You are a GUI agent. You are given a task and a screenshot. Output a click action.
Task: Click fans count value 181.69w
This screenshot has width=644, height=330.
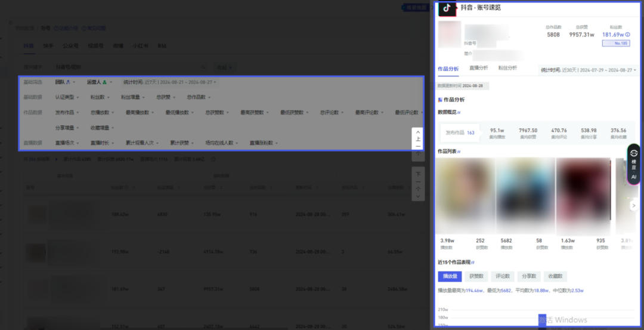pos(613,35)
